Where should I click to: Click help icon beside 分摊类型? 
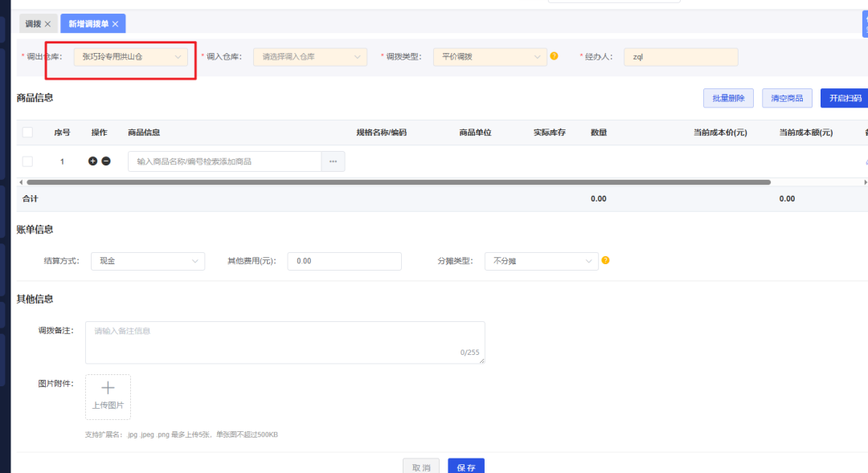coord(605,261)
